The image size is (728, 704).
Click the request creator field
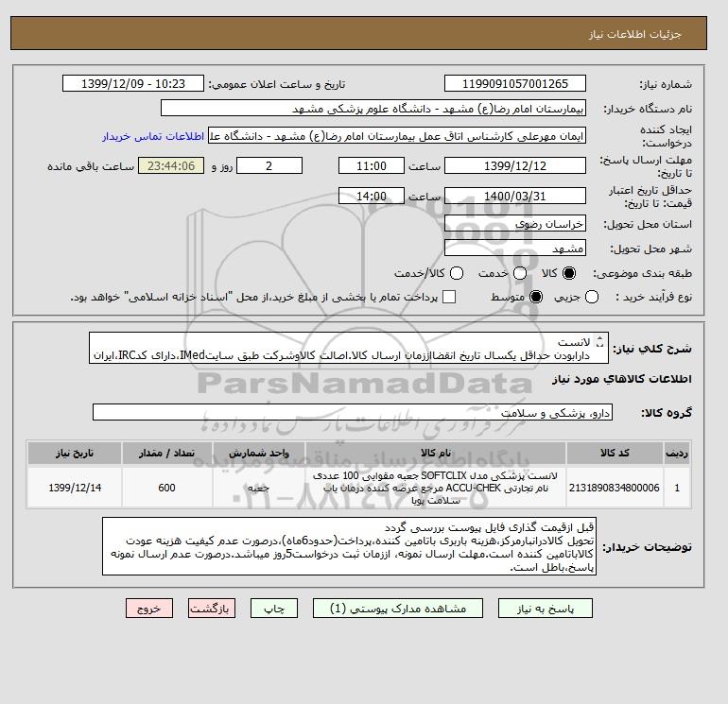pyautogui.click(x=397, y=136)
